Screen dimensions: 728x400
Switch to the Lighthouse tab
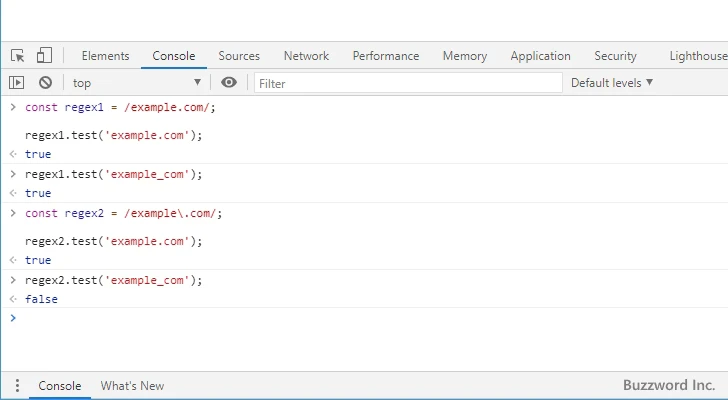698,56
